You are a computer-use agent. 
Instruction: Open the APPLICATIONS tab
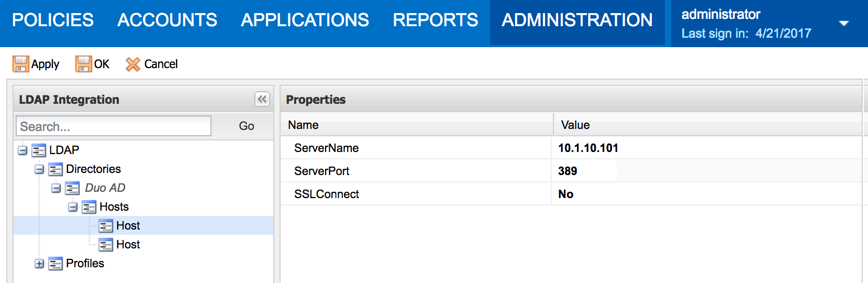305,20
